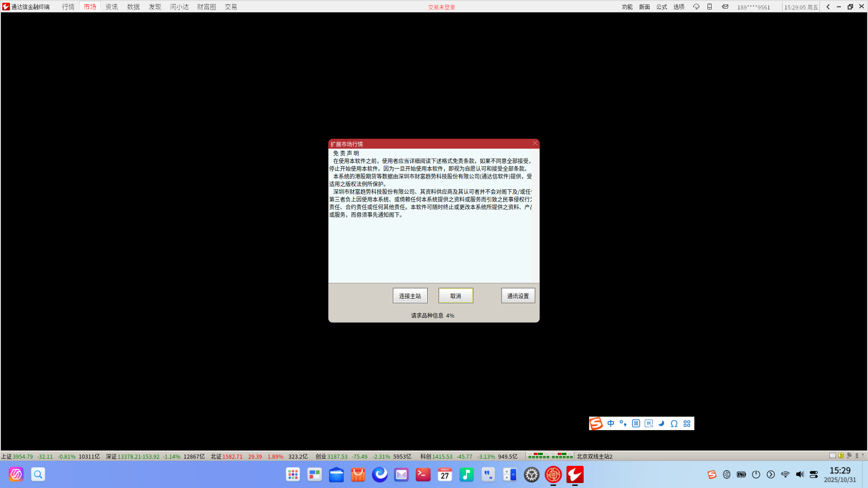Open the 数据 menu
Viewport: 868px width, 488px height.
[x=133, y=7]
